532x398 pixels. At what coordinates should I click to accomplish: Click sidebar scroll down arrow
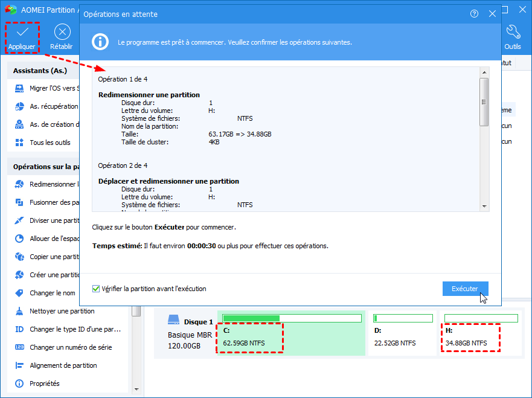(136, 389)
